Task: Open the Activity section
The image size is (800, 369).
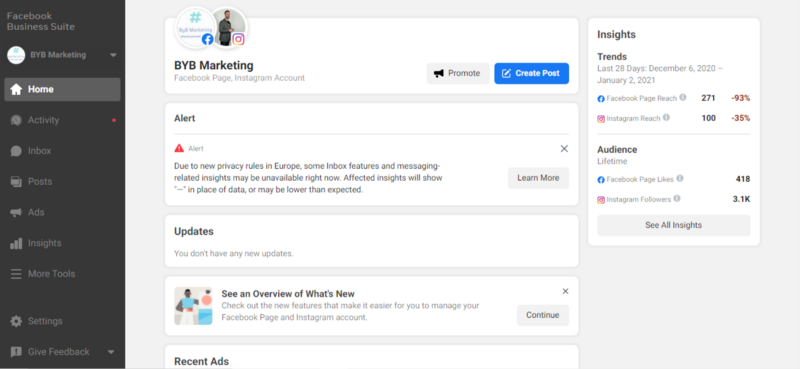Action: (62, 120)
